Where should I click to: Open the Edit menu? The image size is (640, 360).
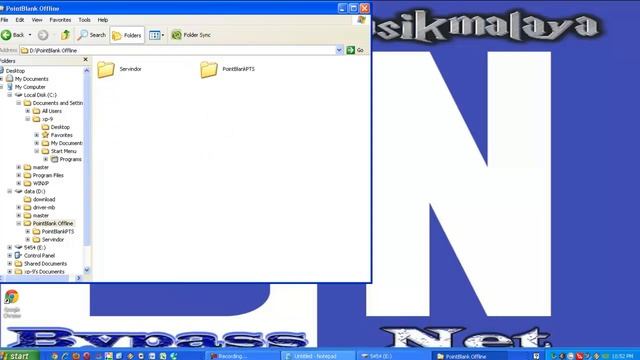20,20
